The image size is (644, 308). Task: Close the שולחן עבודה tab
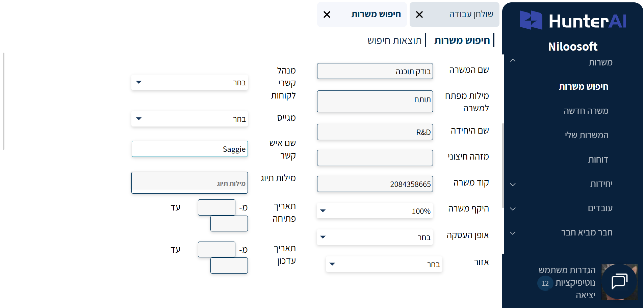coord(419,15)
